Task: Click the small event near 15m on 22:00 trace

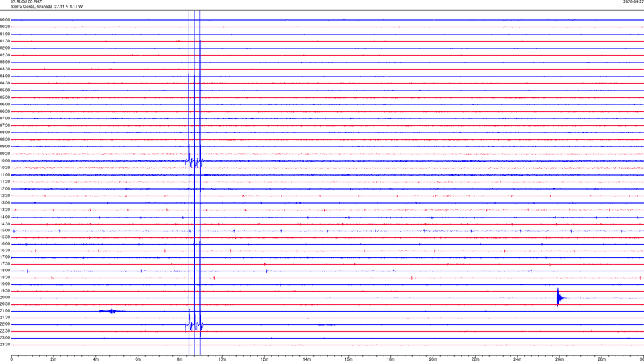Action: [327, 325]
